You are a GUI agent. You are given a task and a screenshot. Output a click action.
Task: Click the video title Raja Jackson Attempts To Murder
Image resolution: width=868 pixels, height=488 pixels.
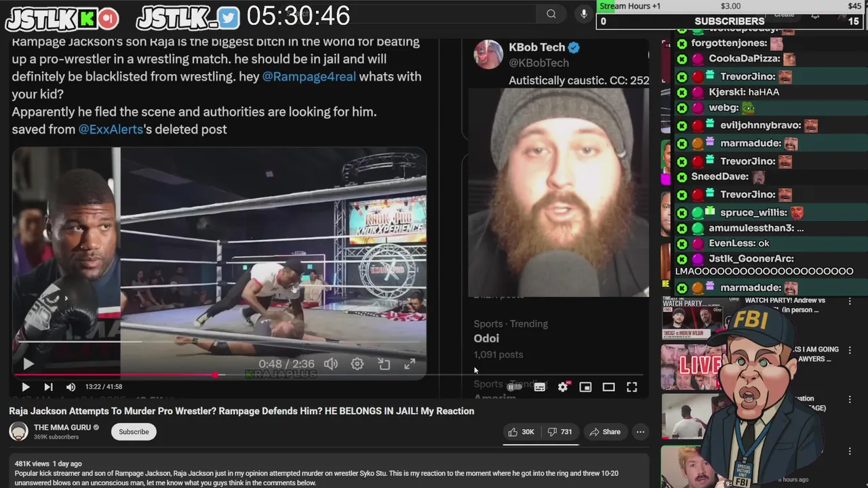[x=241, y=411]
